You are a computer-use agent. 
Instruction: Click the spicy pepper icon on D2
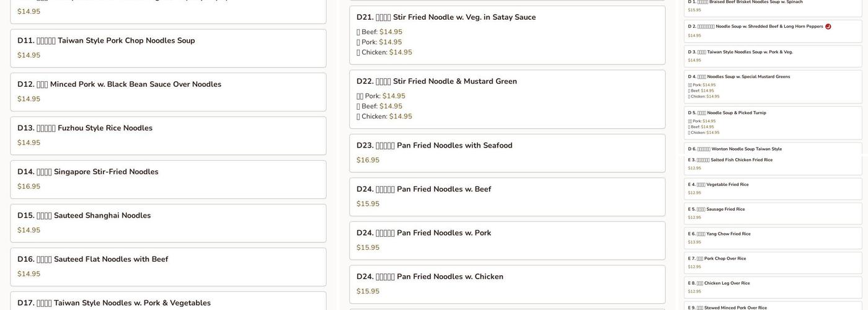828,27
